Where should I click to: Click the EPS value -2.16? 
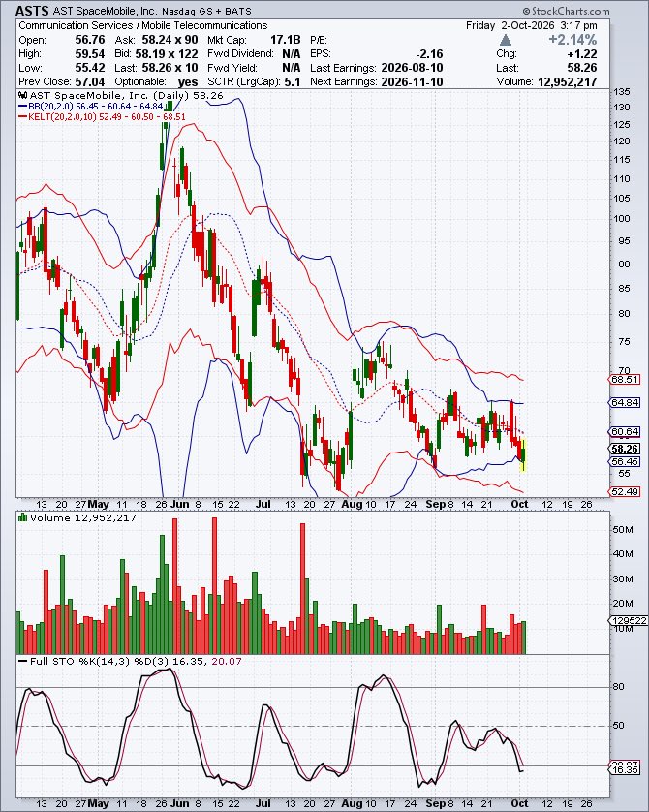click(429, 54)
